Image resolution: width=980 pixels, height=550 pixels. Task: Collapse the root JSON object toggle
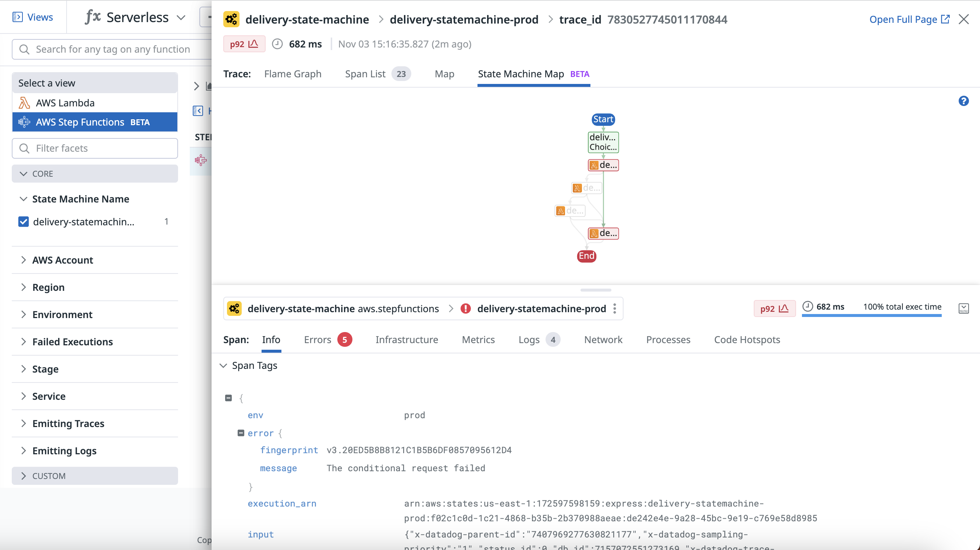click(228, 398)
